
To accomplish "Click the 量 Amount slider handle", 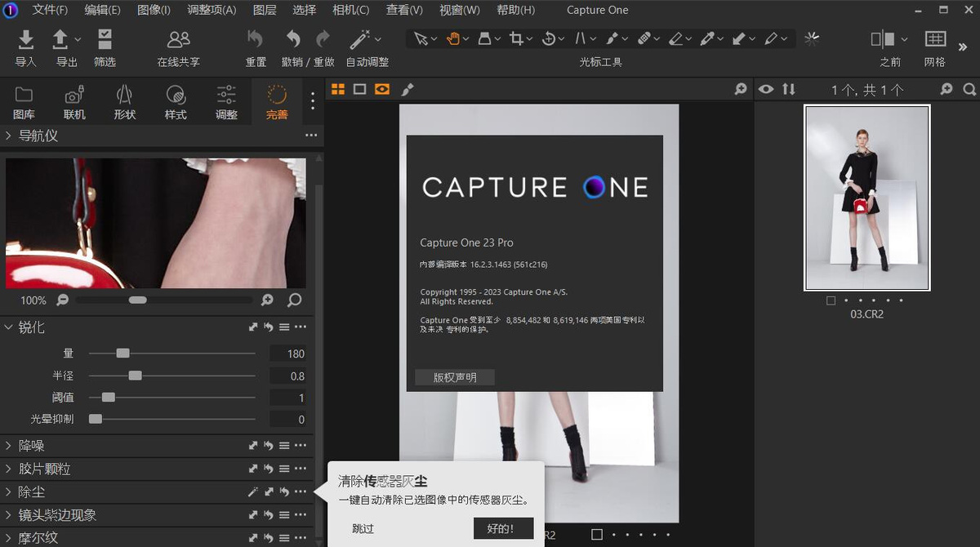I will (x=122, y=354).
